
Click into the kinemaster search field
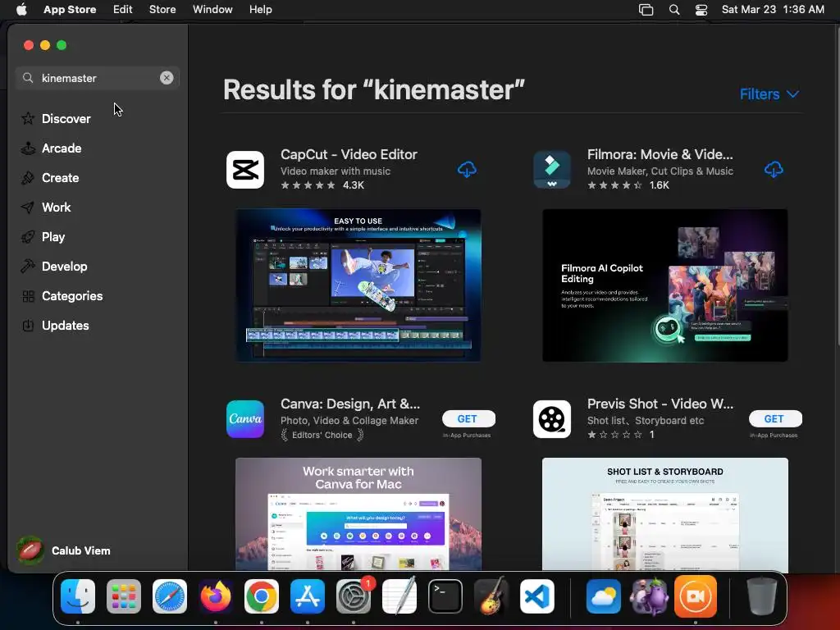point(98,78)
